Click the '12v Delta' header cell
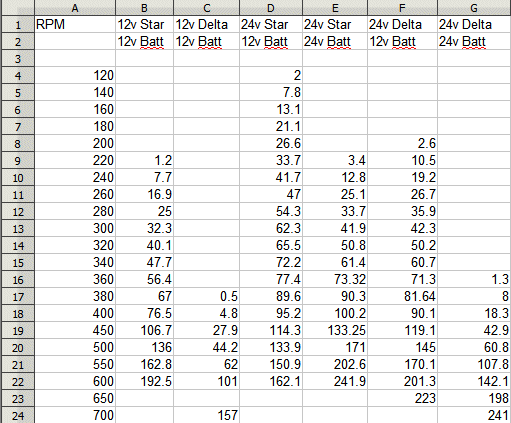The height and width of the screenshot is (423, 511). click(206, 24)
